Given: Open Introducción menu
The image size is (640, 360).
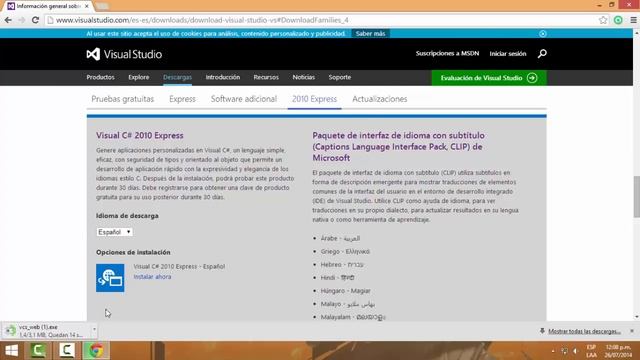Looking at the screenshot, I should tap(223, 77).
